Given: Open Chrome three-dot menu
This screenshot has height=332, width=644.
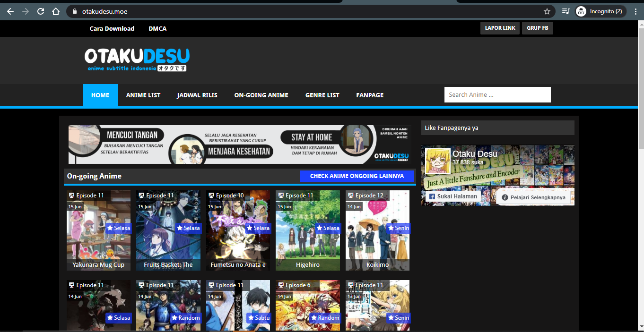Looking at the screenshot, I should (x=635, y=11).
